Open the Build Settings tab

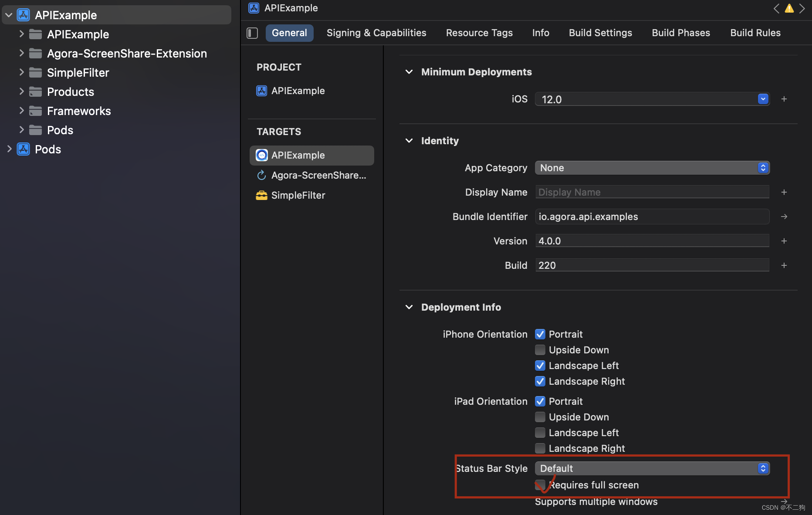pos(600,33)
